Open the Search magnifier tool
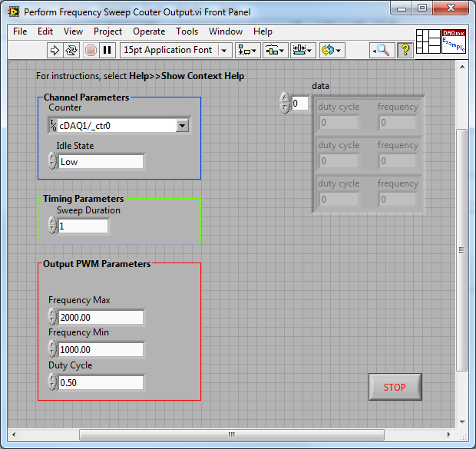Image resolution: width=476 pixels, height=449 pixels. coord(381,50)
